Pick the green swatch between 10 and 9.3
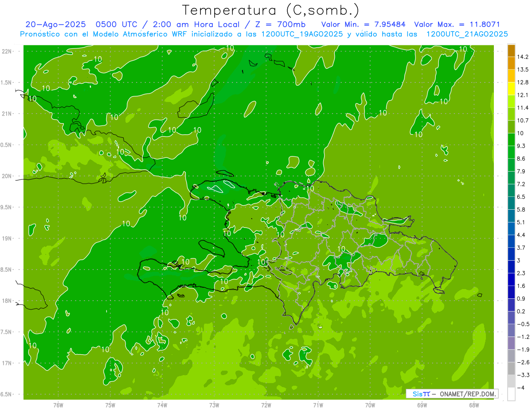The height and width of the screenshot is (411, 532). [x=511, y=140]
